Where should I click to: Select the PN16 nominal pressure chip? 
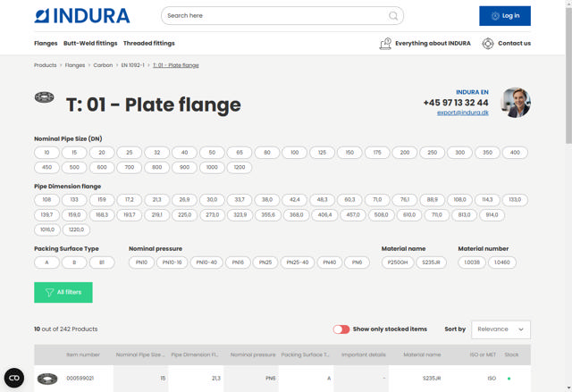(x=238, y=263)
